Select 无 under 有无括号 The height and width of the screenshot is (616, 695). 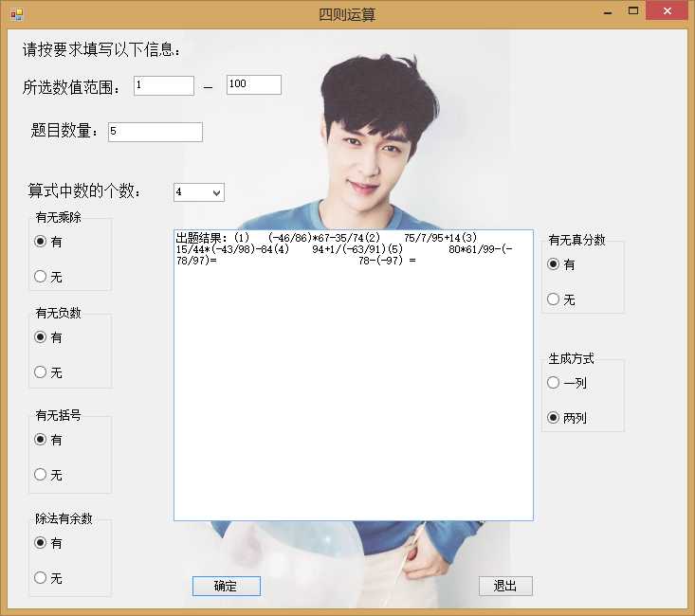47,475
